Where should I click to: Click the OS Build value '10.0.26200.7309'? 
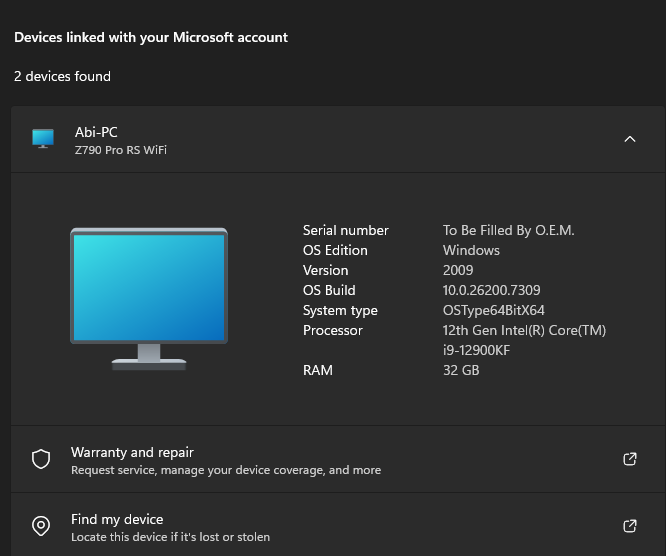[x=491, y=290]
